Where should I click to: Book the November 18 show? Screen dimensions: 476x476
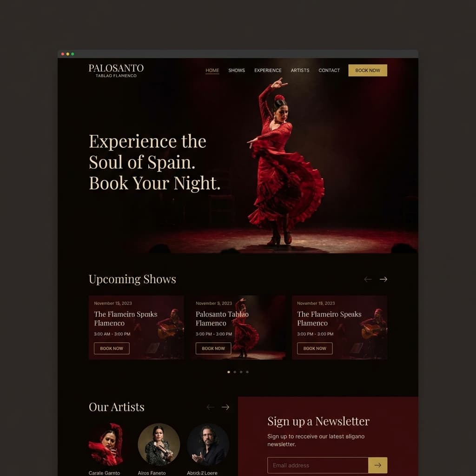315,348
